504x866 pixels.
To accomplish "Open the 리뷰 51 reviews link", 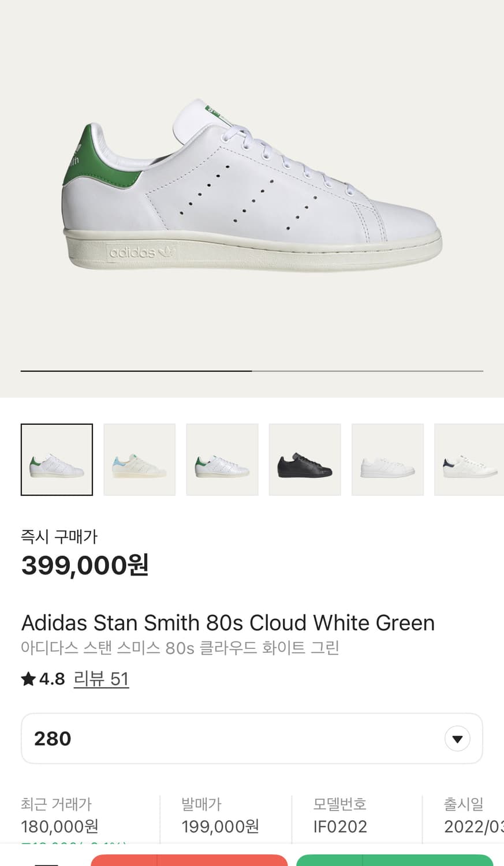I will click(x=101, y=678).
